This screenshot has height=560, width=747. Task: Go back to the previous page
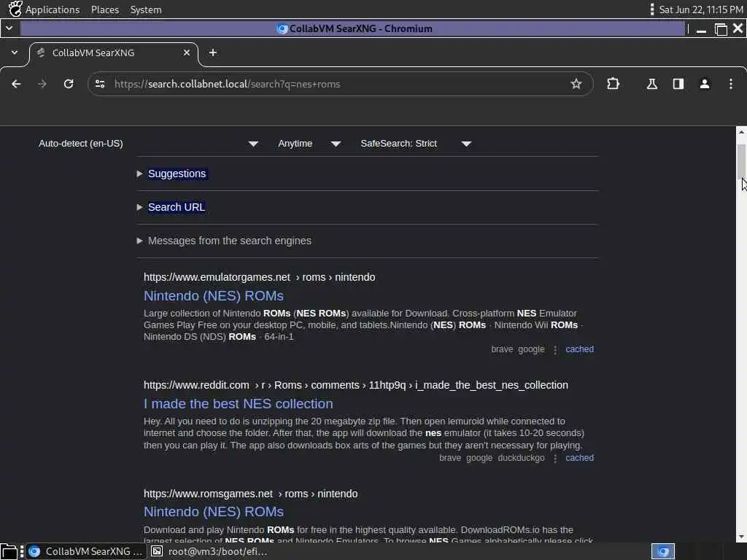[16, 85]
